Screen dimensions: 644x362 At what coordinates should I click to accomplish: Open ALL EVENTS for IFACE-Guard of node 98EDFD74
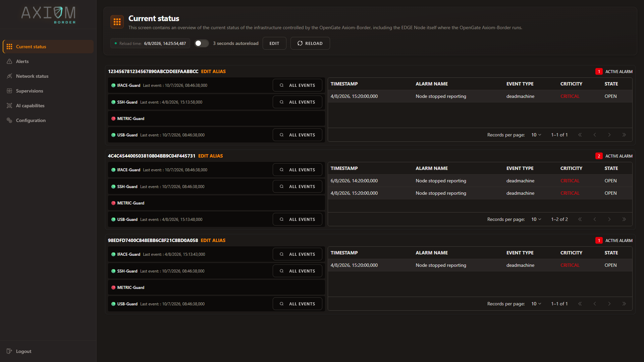[298, 254]
